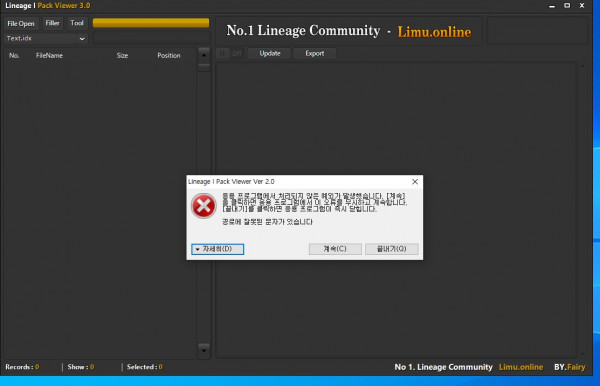This screenshot has width=600, height=386.
Task: Click the yellow progress bar
Action: click(x=151, y=23)
